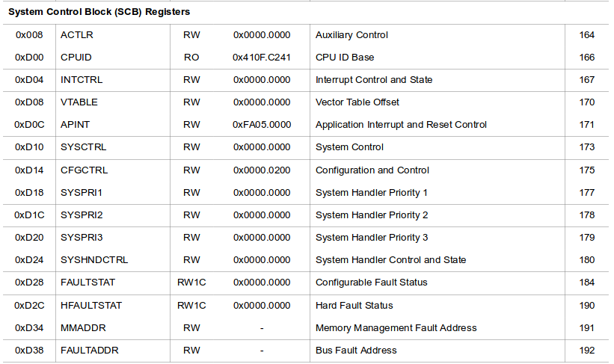Click the ACTLR register name

(x=76, y=35)
